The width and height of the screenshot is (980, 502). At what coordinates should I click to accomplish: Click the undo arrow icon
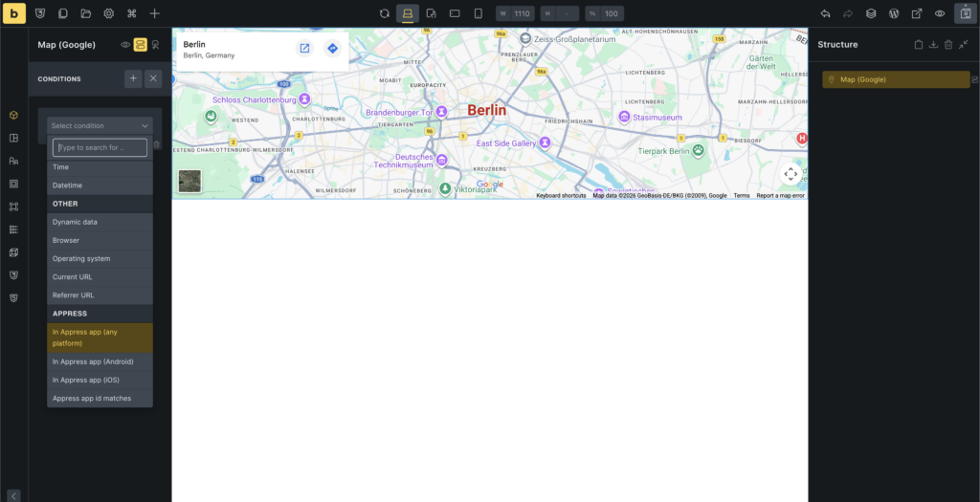[825, 13]
